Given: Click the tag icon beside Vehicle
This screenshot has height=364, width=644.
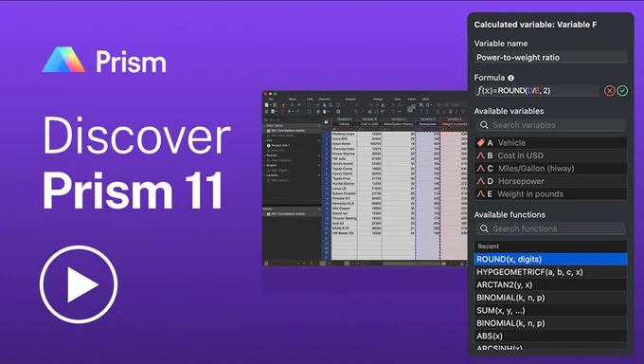Looking at the screenshot, I should pos(480,143).
